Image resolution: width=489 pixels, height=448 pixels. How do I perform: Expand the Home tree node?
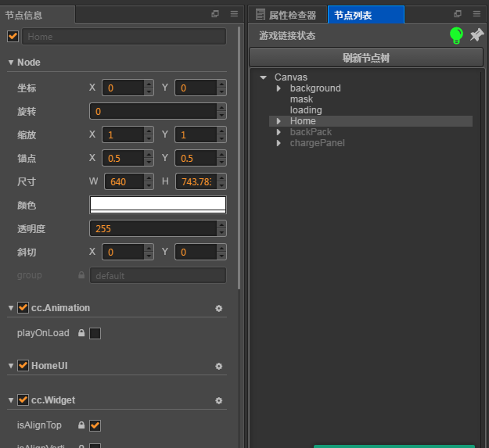(279, 121)
